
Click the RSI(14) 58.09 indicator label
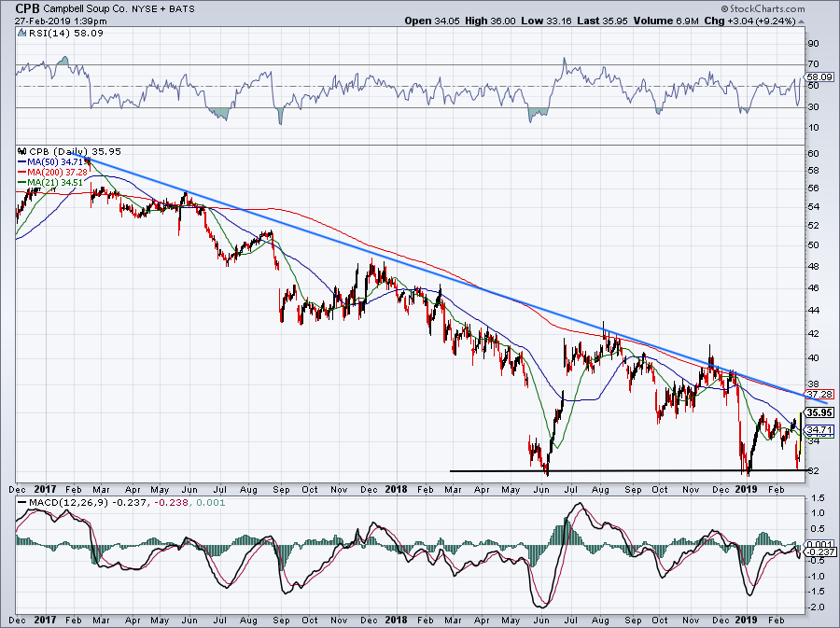[x=64, y=34]
